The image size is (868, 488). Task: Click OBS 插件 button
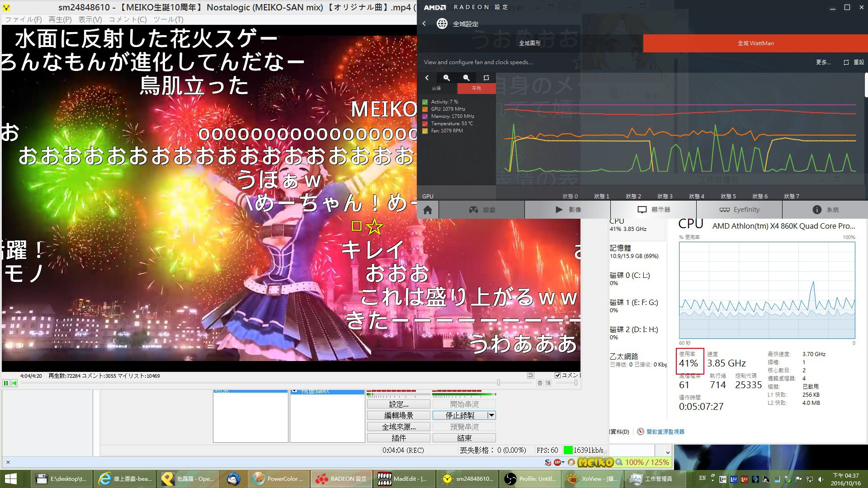(399, 438)
